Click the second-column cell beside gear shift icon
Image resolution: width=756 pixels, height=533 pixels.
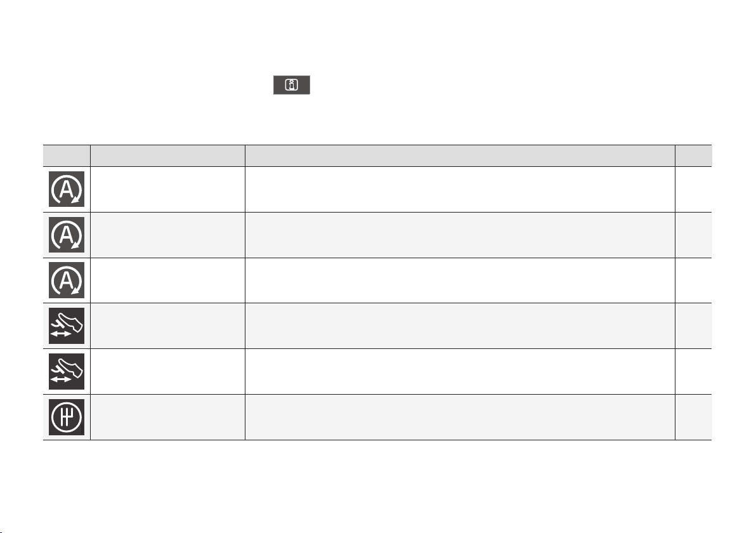[x=168, y=418]
